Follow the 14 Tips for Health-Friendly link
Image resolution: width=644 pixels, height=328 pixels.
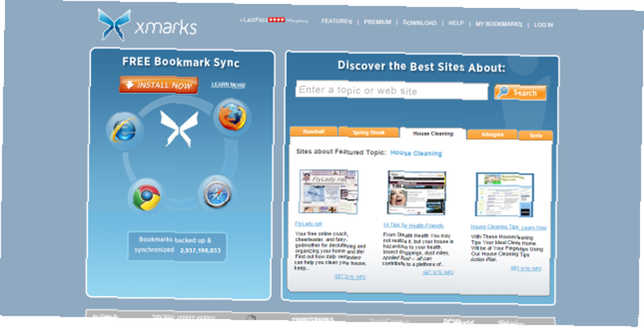(413, 225)
